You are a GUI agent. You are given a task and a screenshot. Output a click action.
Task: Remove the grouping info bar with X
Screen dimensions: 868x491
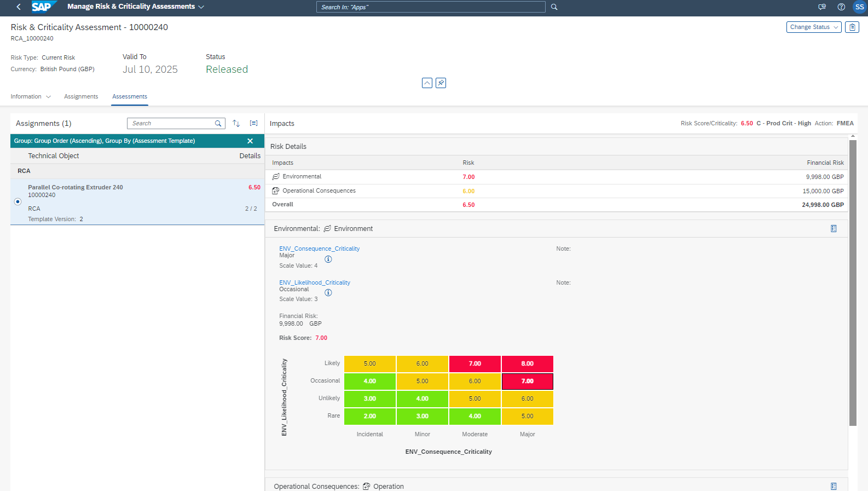(250, 141)
